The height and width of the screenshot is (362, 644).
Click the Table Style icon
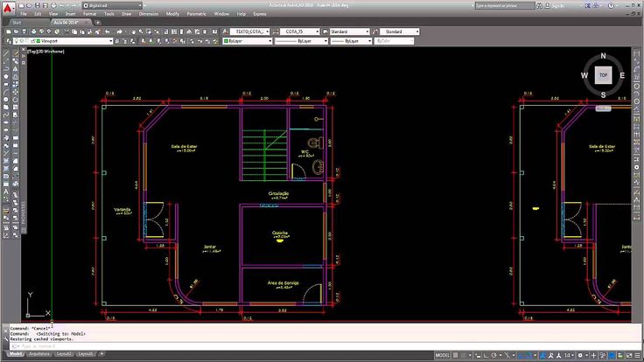(x=325, y=31)
